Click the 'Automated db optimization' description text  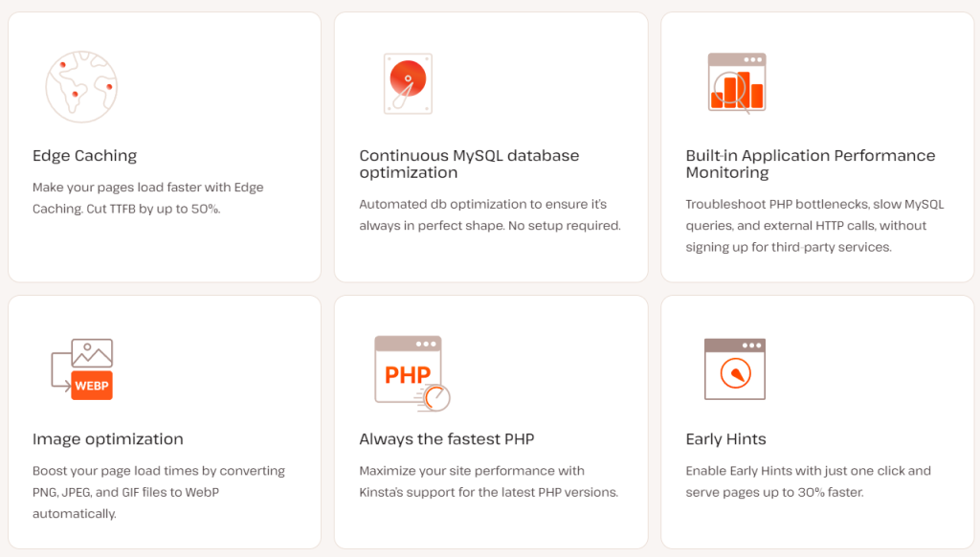(x=489, y=214)
